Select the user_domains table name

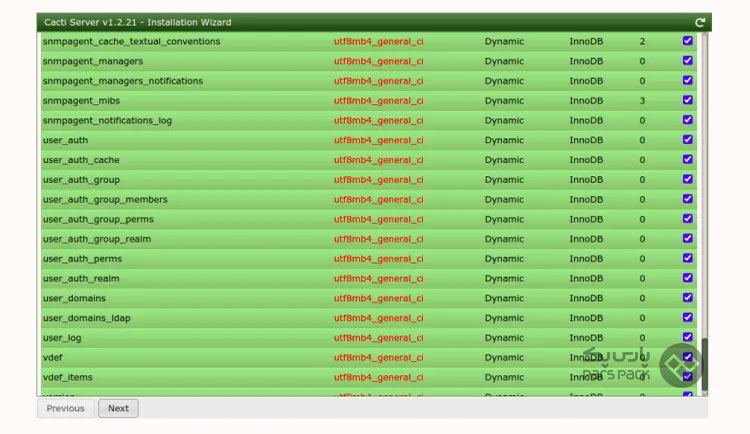[x=74, y=299]
